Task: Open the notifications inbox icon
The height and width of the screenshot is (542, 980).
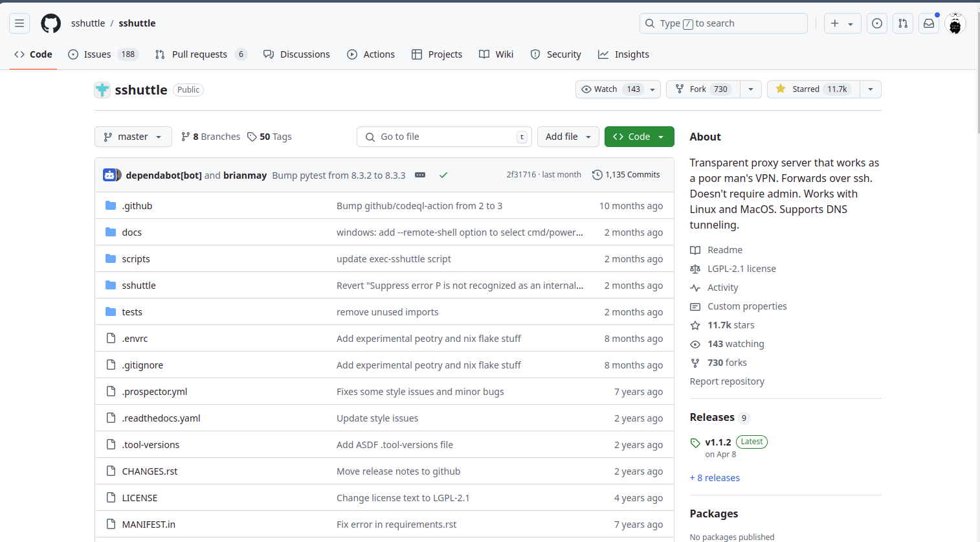Action: click(929, 23)
